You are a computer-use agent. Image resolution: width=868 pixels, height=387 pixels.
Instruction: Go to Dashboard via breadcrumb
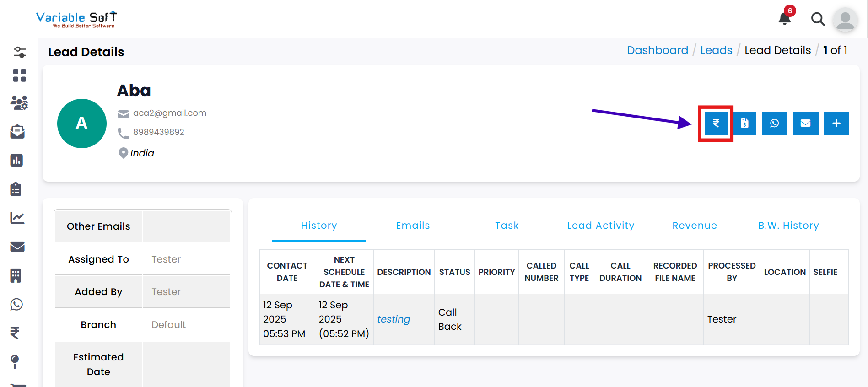[x=657, y=50]
